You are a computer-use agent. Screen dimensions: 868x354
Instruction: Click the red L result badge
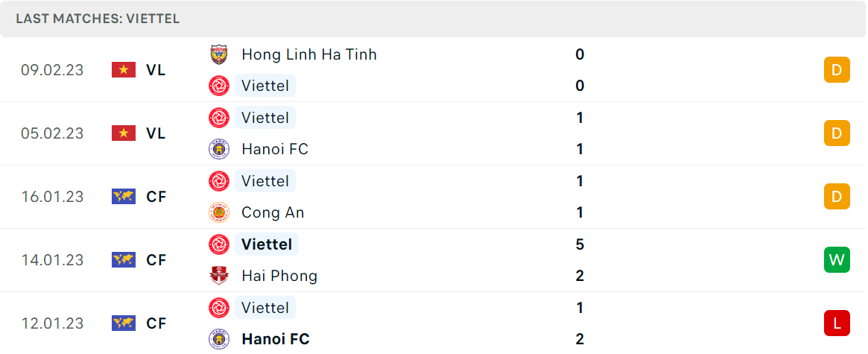837,323
